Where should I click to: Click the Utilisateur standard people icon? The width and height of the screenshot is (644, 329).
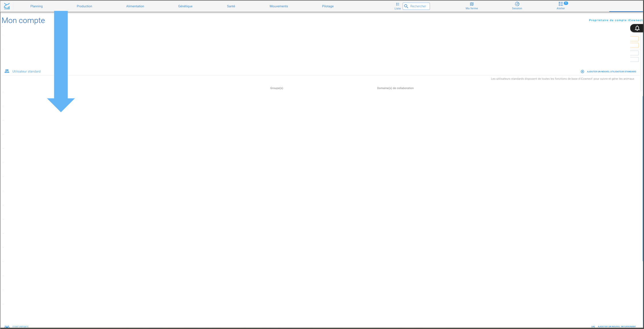7,71
